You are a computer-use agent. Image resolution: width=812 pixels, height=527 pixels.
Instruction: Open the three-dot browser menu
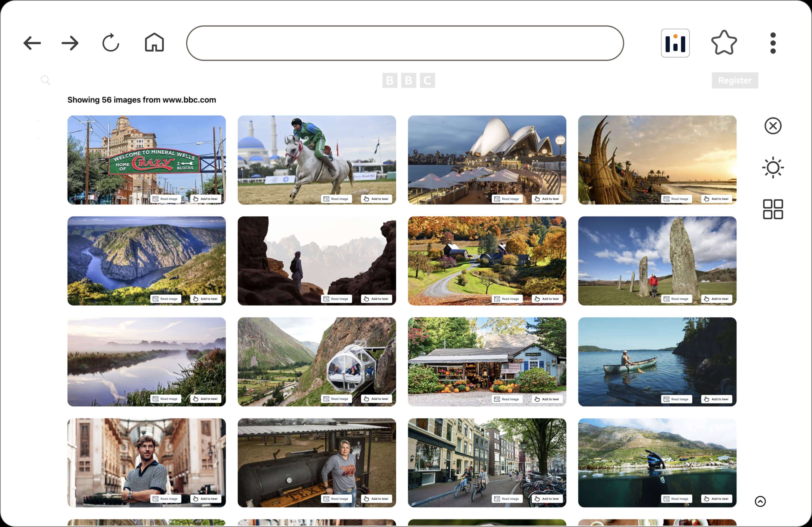[x=773, y=43]
